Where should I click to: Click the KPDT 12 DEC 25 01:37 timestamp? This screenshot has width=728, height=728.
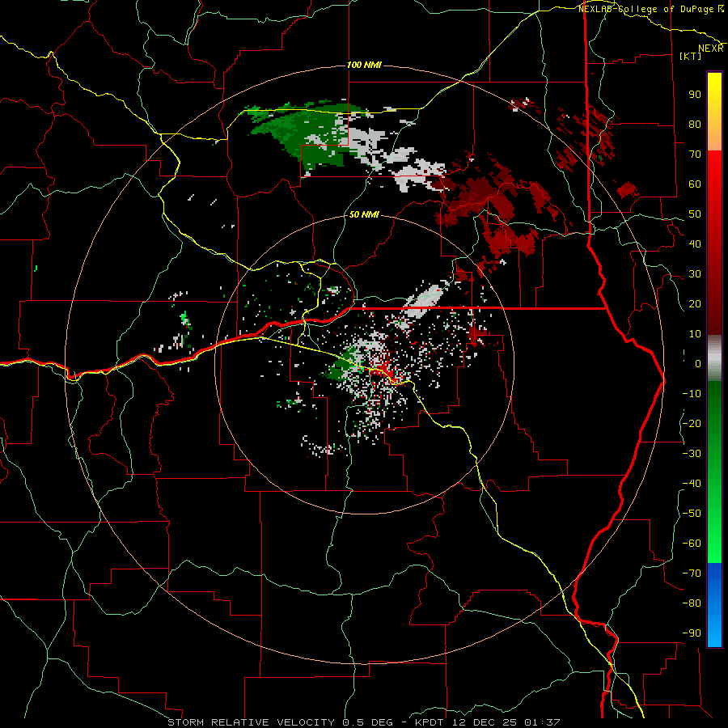pos(487,722)
